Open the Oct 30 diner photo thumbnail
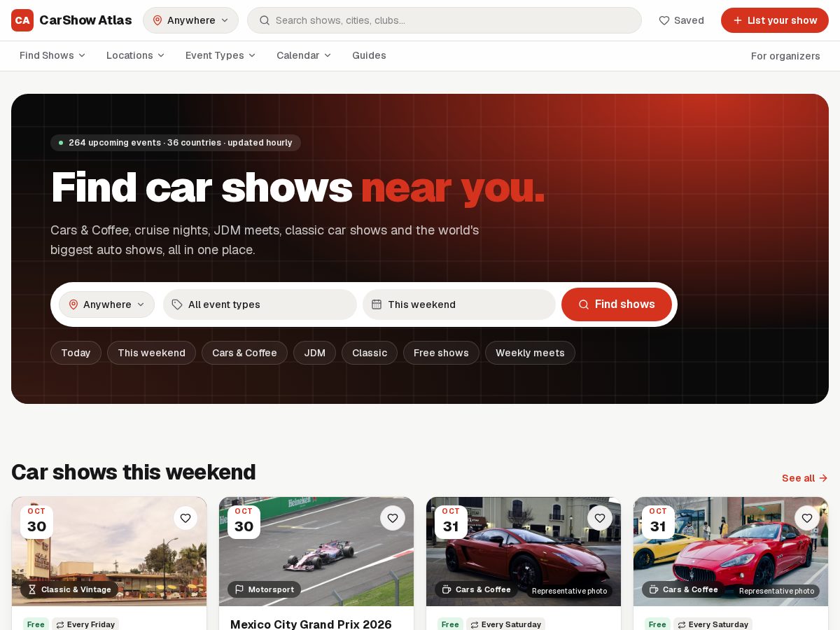 (109, 552)
